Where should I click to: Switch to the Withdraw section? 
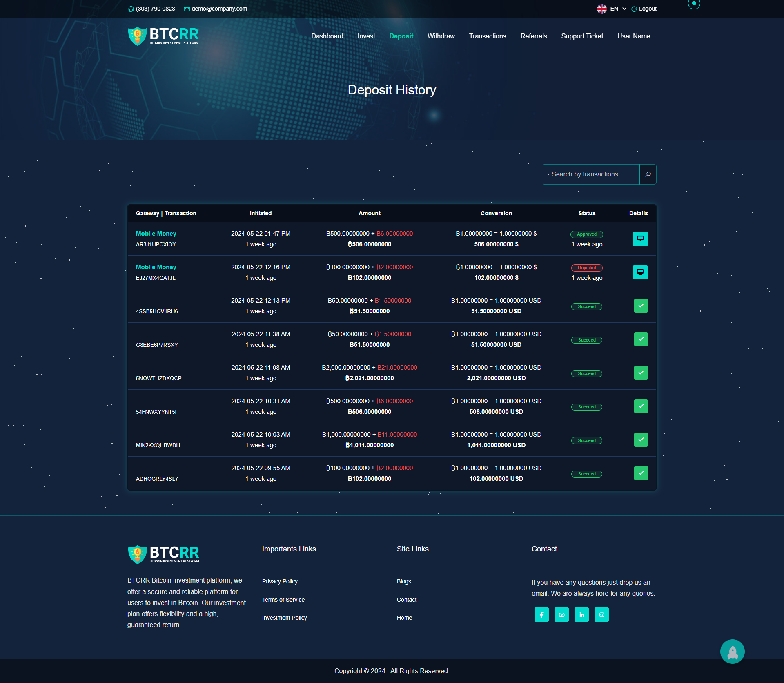pyautogui.click(x=441, y=36)
